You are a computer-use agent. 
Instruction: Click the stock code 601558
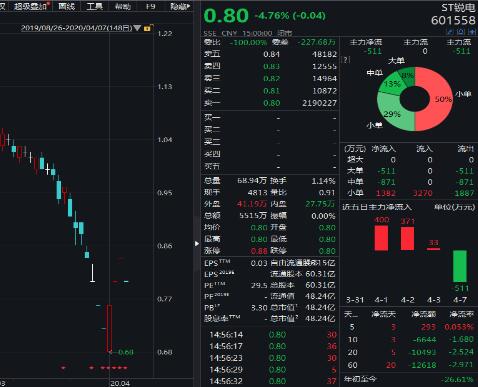pyautogui.click(x=453, y=21)
